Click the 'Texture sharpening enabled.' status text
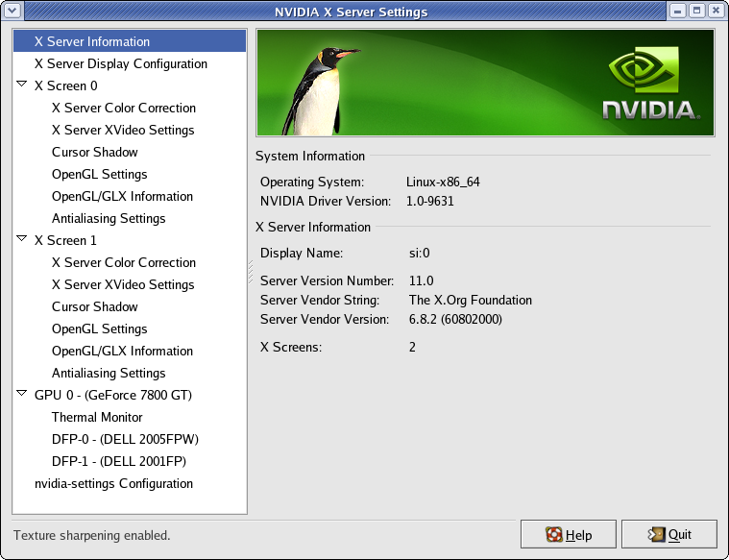The height and width of the screenshot is (560, 729). [x=91, y=535]
